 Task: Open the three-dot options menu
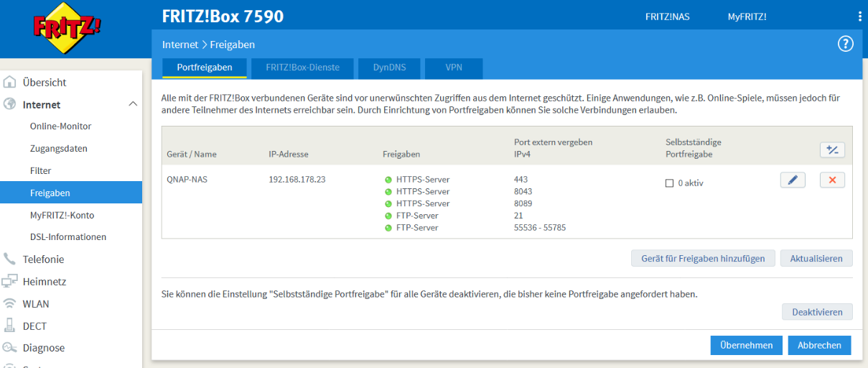point(859,17)
